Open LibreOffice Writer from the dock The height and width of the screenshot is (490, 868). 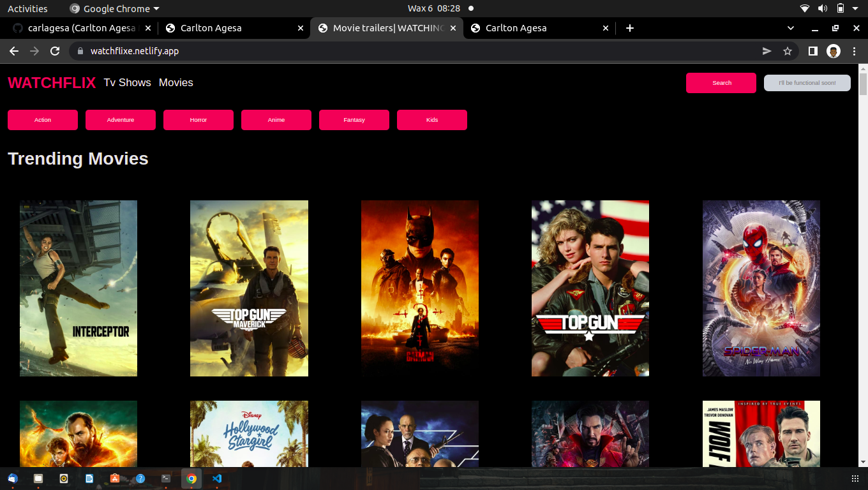(x=89, y=479)
